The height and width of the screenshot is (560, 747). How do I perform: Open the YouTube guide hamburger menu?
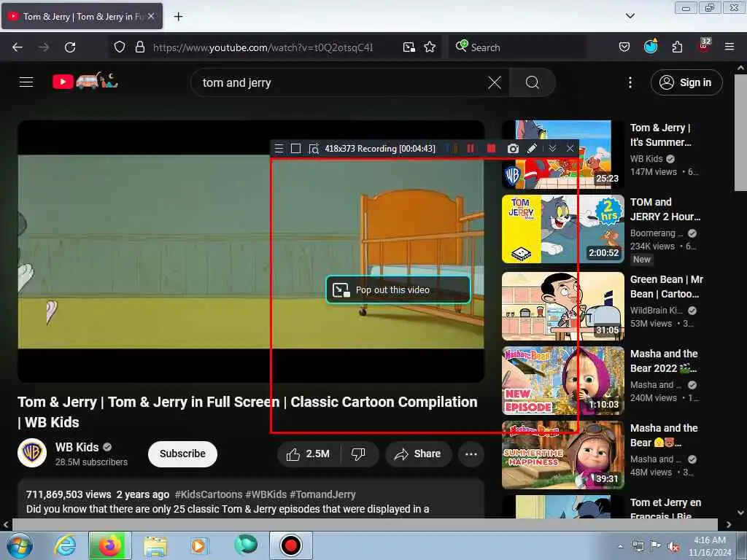[x=26, y=82]
